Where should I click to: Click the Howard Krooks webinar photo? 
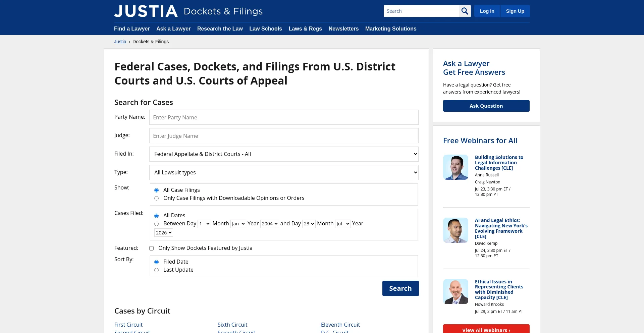pyautogui.click(x=455, y=291)
